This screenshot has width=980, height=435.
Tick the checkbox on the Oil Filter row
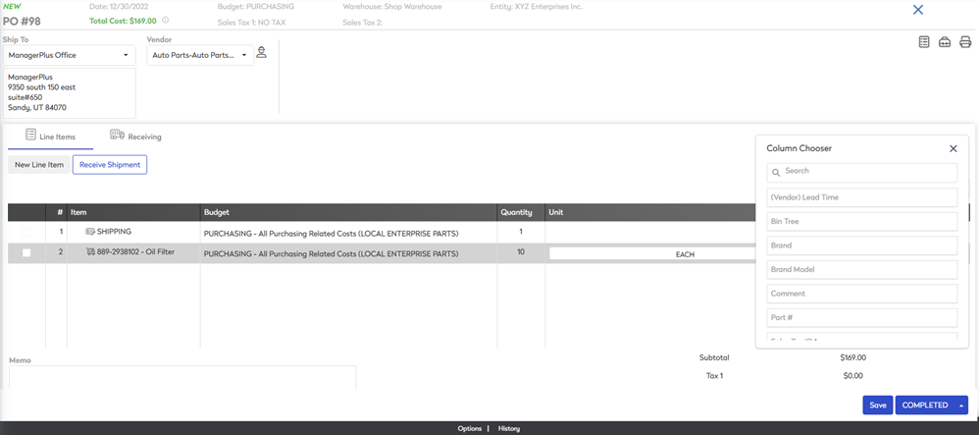pyautogui.click(x=26, y=253)
